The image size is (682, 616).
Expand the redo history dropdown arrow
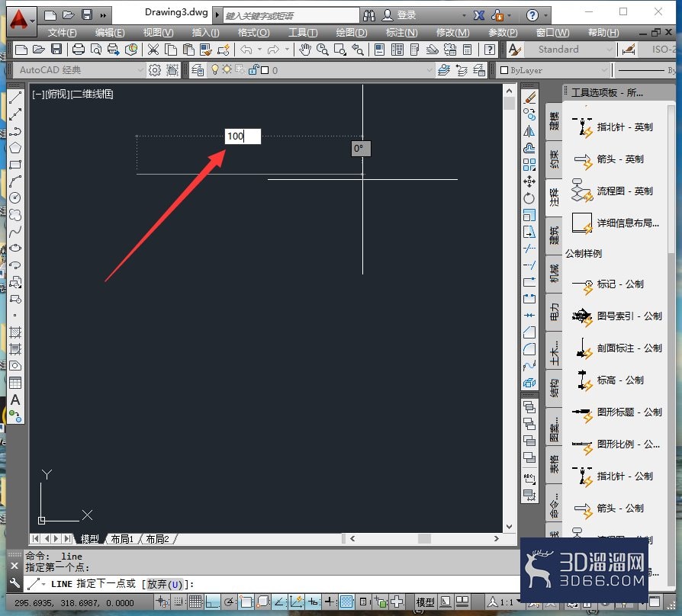point(287,50)
